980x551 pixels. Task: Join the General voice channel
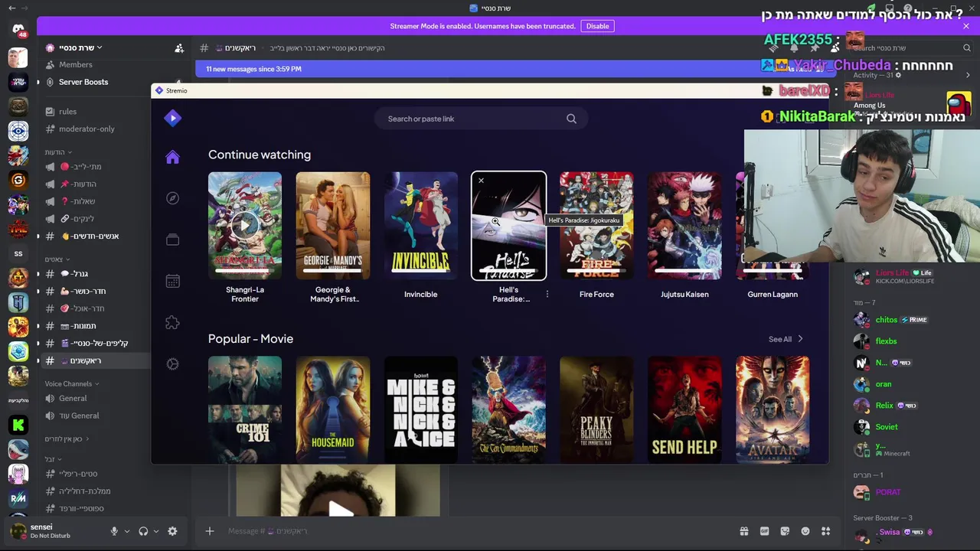(73, 398)
